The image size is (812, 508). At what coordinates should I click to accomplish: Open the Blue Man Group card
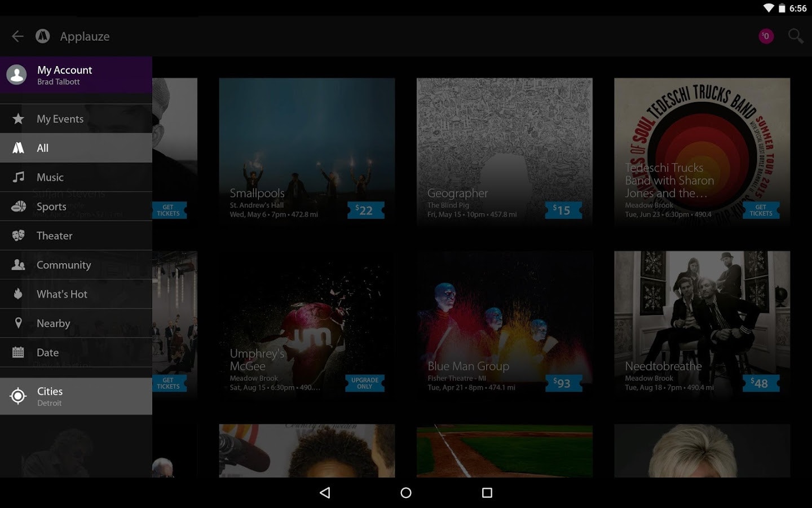click(x=505, y=326)
